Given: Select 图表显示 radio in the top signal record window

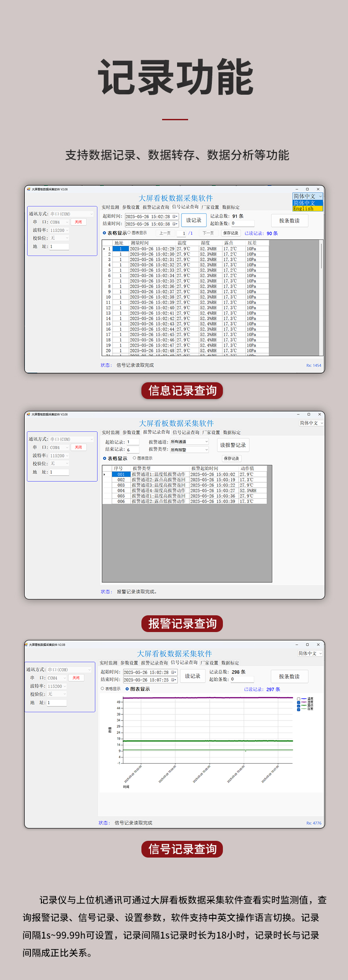Looking at the screenshot, I should tap(129, 233).
